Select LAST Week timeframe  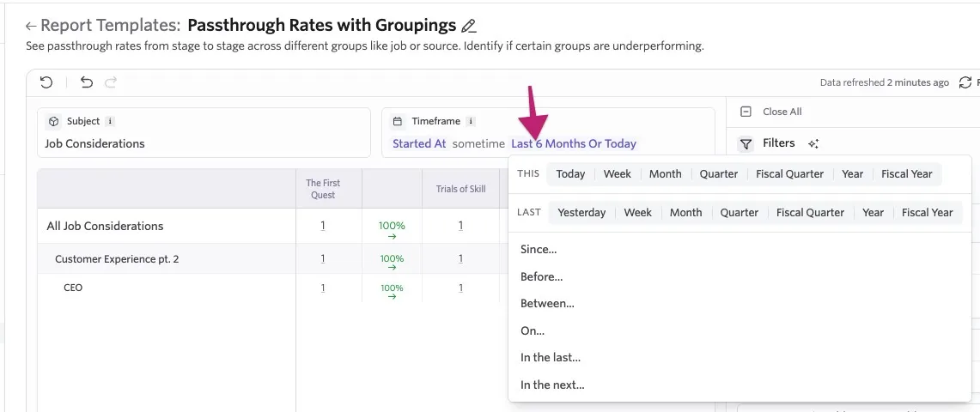click(x=637, y=213)
